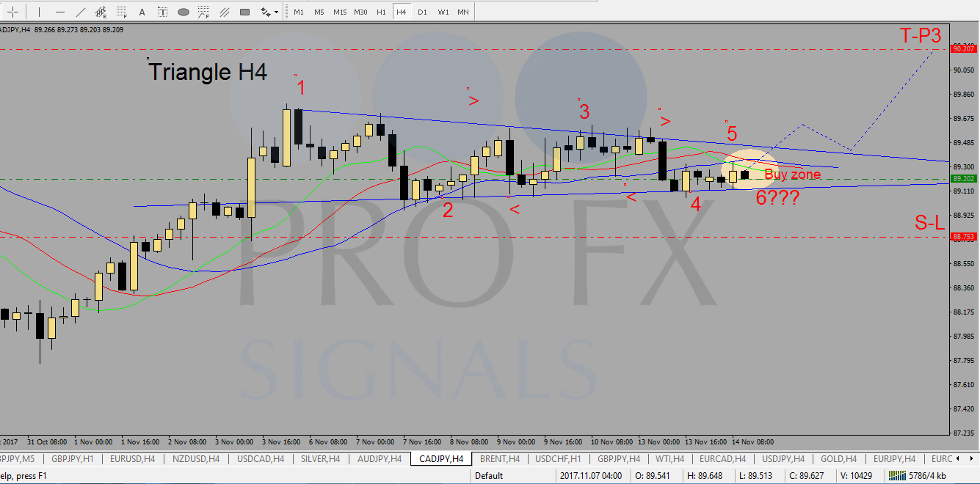The height and width of the screenshot is (484, 980).
Task: Pick the Vertical Line drawing tool
Action: 39,12
